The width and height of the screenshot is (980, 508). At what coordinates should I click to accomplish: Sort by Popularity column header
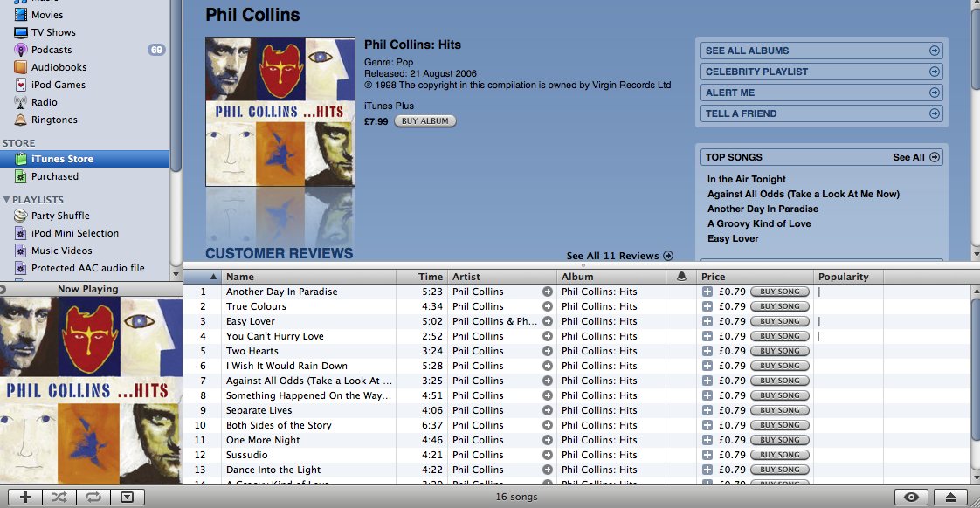point(849,277)
